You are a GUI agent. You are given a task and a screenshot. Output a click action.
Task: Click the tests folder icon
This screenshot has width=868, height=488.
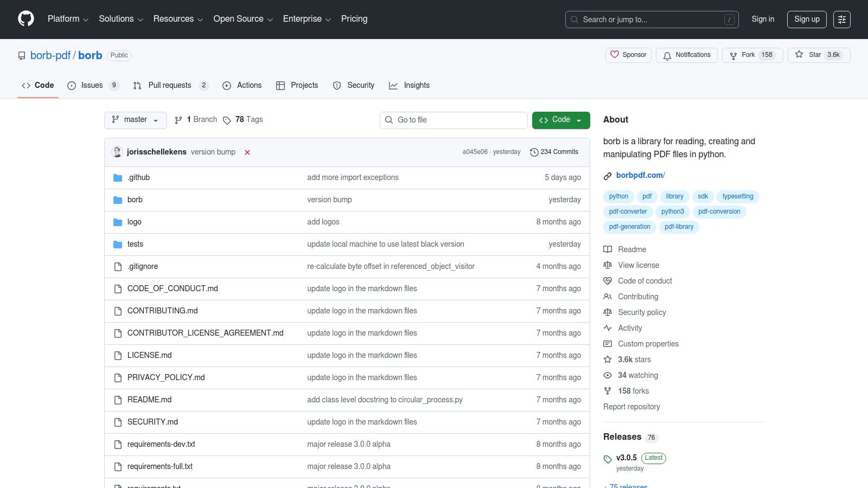(x=117, y=244)
